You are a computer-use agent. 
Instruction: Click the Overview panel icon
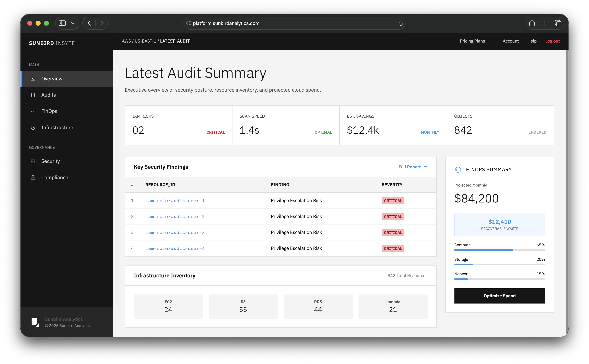(33, 78)
